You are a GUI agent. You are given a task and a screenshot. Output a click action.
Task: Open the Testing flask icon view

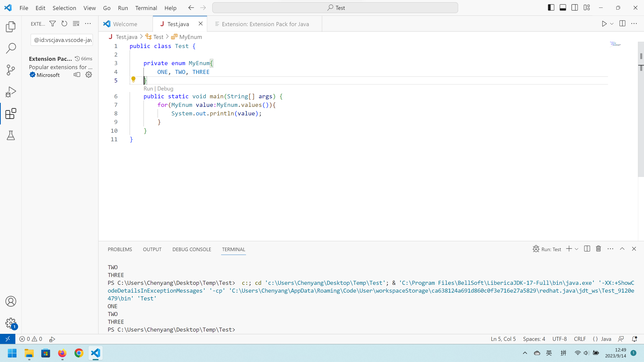(x=11, y=135)
